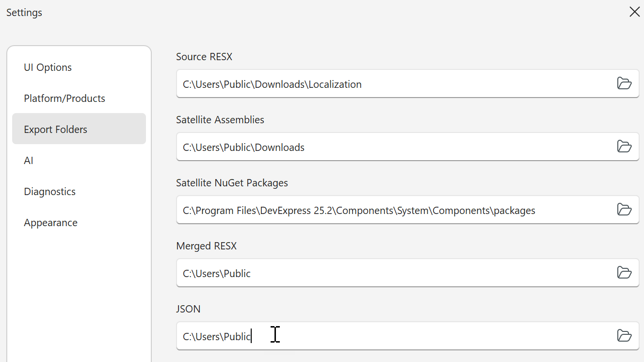Screen dimensions: 644x362
Task: Go to the AI settings section
Action: point(29,161)
